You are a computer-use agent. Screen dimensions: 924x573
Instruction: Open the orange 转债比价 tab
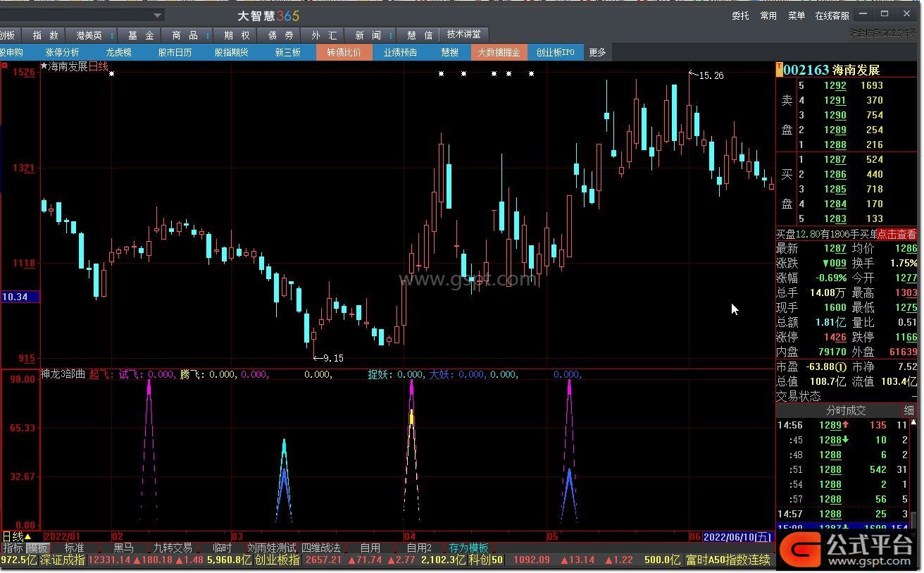[x=344, y=52]
